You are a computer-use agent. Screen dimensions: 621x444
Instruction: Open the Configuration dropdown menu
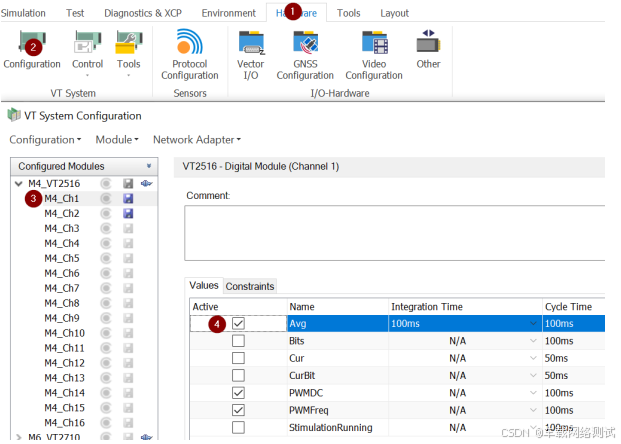coord(45,140)
